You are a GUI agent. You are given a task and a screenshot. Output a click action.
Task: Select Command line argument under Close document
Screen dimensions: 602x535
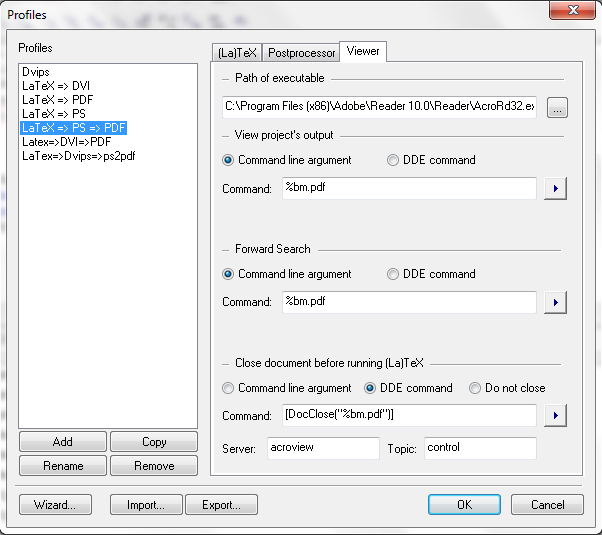click(287, 388)
